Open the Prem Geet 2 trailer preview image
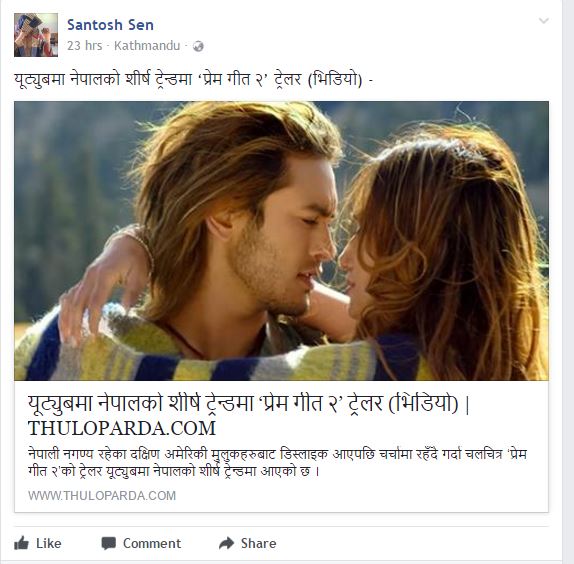 click(x=281, y=241)
